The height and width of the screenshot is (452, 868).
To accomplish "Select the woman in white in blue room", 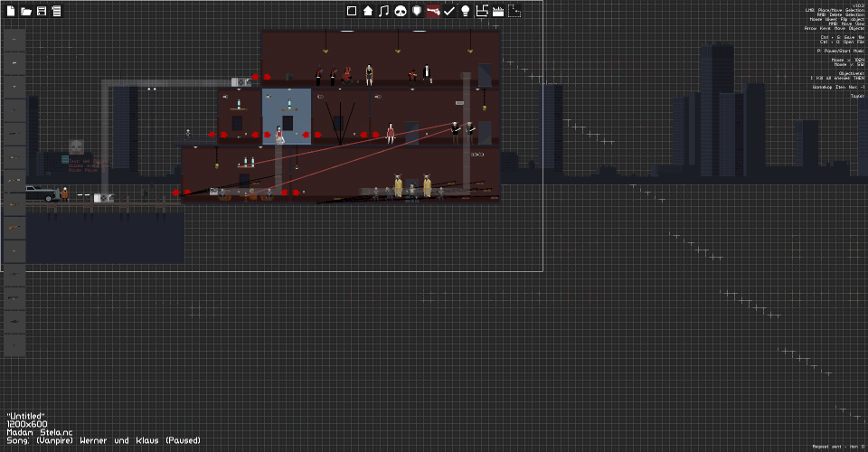I will 279,135.
